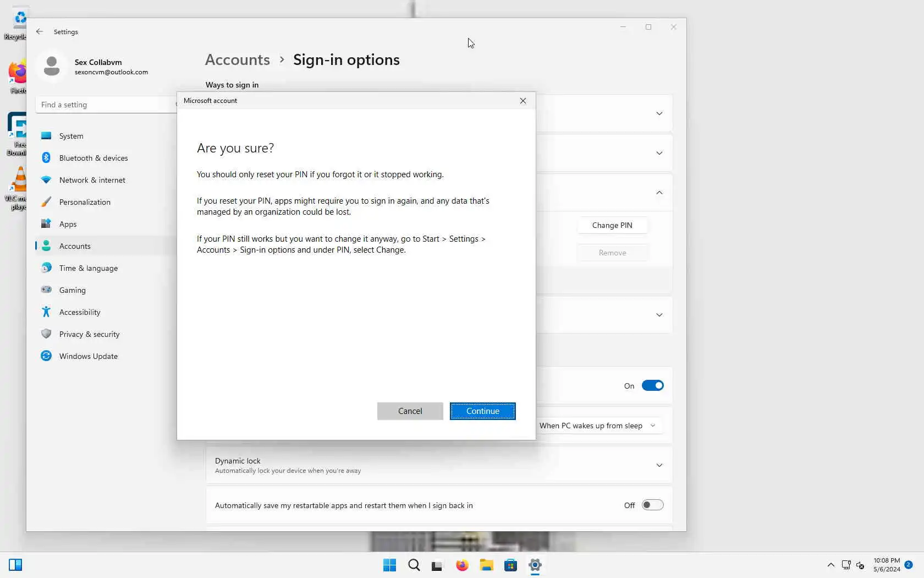Close the Microsoft account dialog
Viewport: 924px width, 578px height.
[523, 101]
